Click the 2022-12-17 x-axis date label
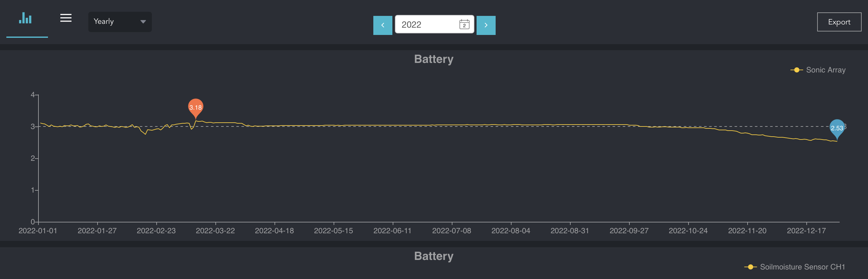This screenshot has height=279, width=868. pos(806,231)
